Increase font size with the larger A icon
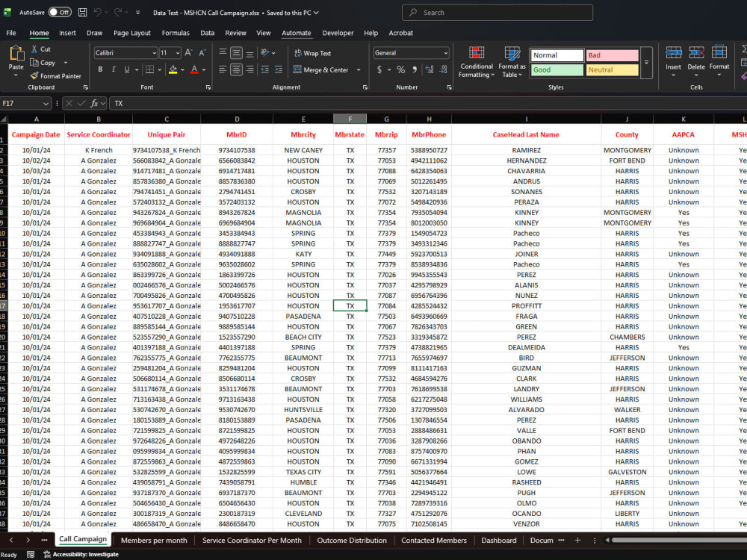 189,53
